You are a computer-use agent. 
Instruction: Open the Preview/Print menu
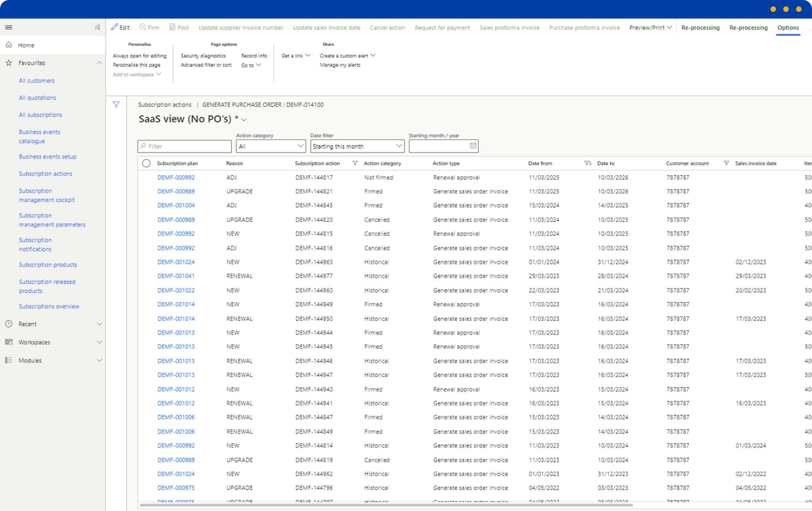[650, 27]
